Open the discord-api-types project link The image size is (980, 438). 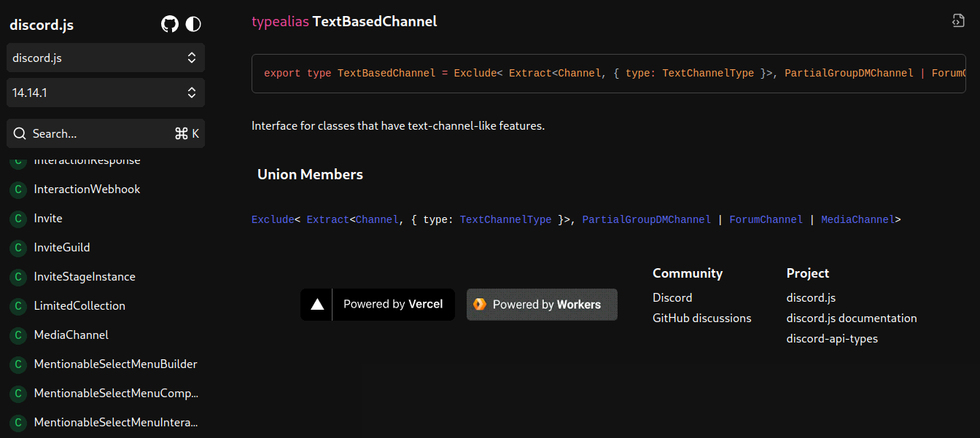point(832,338)
